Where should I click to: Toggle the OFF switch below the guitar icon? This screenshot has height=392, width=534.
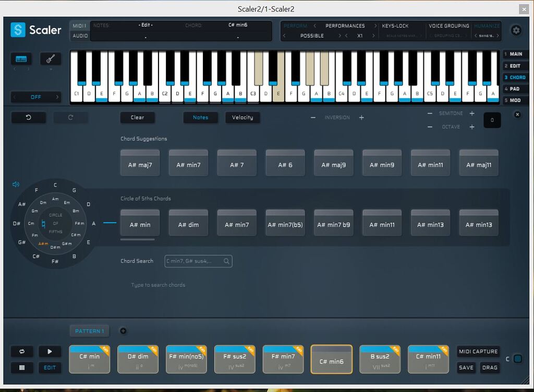point(35,97)
